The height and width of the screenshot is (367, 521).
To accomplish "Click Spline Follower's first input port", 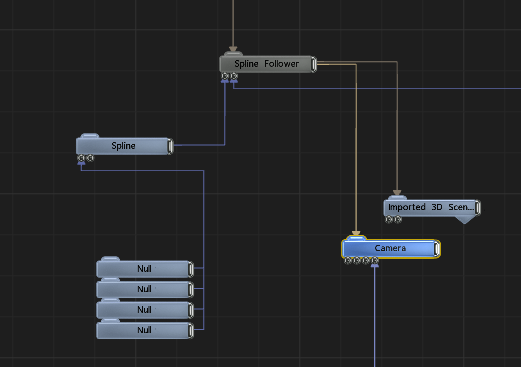I will pyautogui.click(x=225, y=76).
